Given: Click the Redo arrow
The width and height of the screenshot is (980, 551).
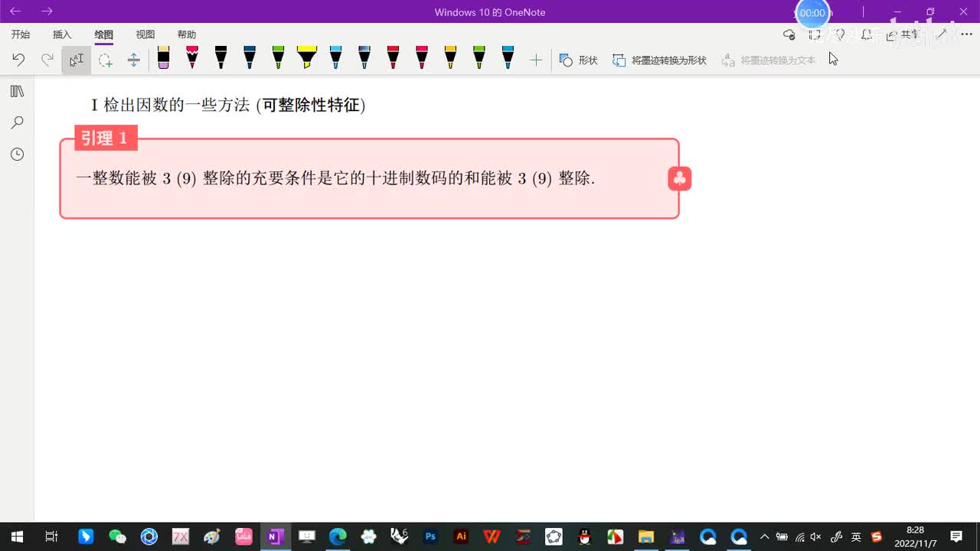Looking at the screenshot, I should point(47,60).
